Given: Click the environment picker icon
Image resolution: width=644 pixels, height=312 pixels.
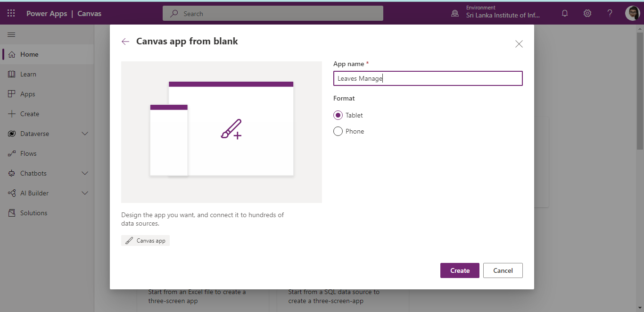Looking at the screenshot, I should click(455, 13).
